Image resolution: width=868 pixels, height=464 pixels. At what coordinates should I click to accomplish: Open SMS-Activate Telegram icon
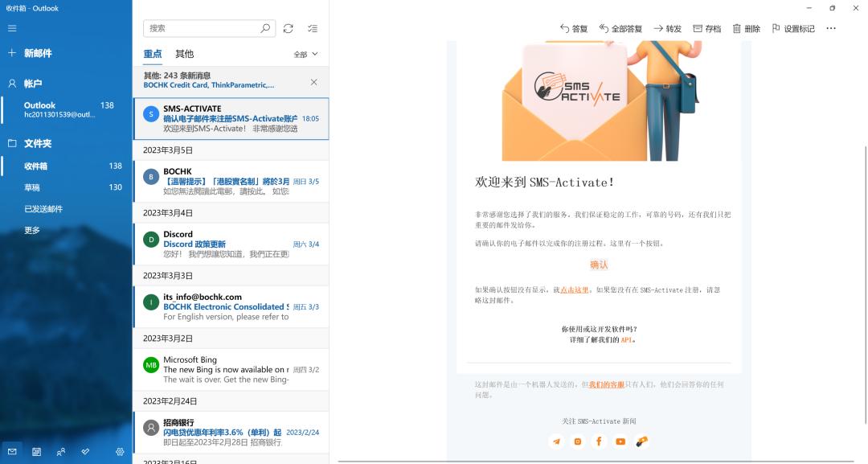556,441
